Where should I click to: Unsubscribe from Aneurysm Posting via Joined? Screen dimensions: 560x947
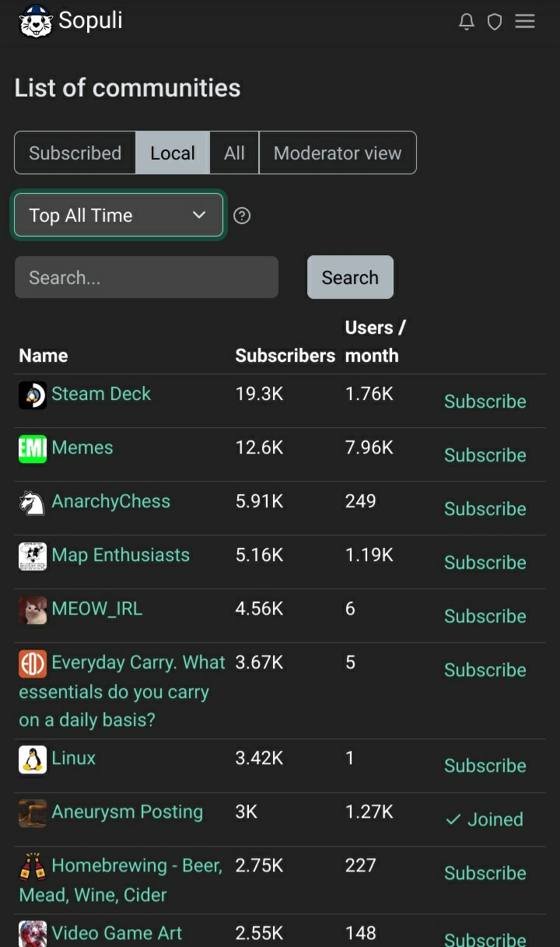485,819
